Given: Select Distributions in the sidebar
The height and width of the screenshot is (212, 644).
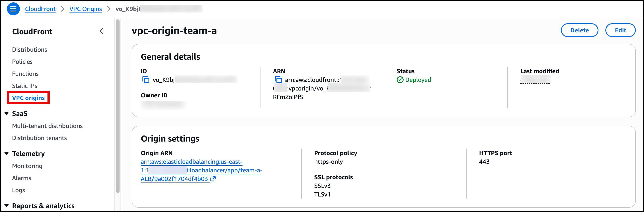Looking at the screenshot, I should coord(29,49).
